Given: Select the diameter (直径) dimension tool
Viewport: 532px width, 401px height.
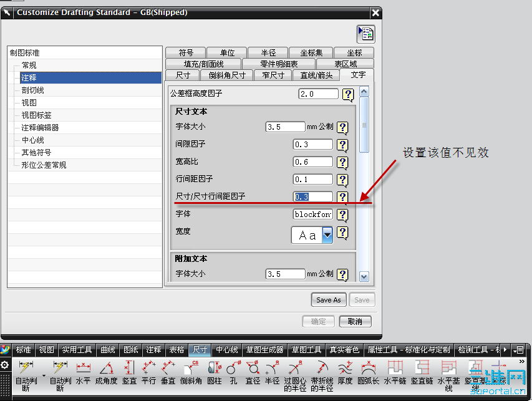Looking at the screenshot, I should (253, 373).
